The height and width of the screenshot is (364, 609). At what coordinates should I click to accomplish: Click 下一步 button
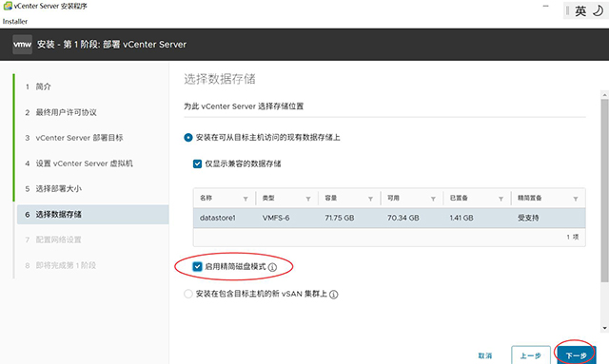pyautogui.click(x=577, y=355)
